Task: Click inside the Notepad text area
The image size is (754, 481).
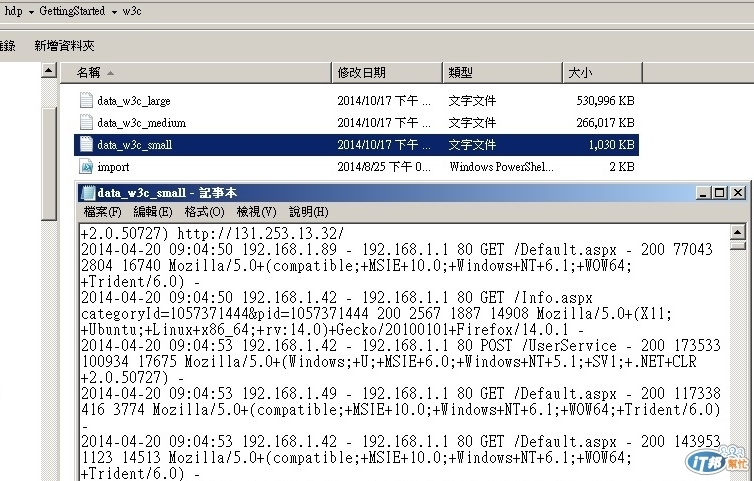Action: click(404, 353)
